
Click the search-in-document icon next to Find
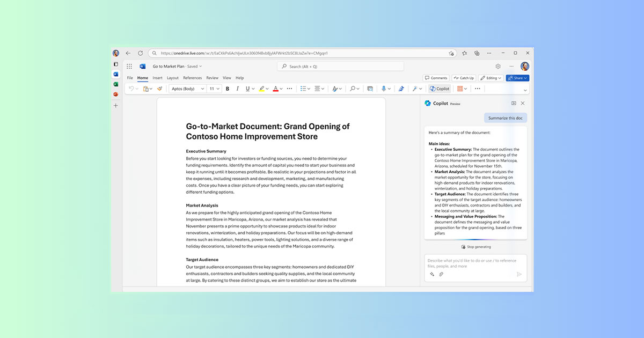coord(370,89)
